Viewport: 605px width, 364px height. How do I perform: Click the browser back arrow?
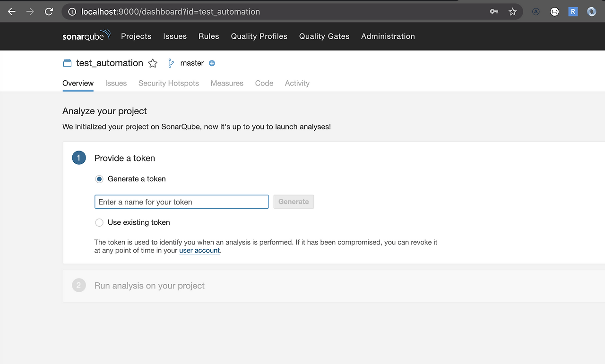12,12
